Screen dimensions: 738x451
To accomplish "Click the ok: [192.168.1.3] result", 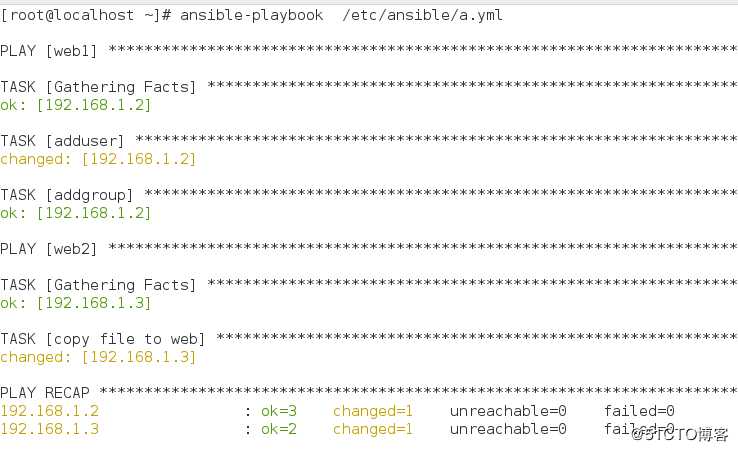I will click(75, 303).
